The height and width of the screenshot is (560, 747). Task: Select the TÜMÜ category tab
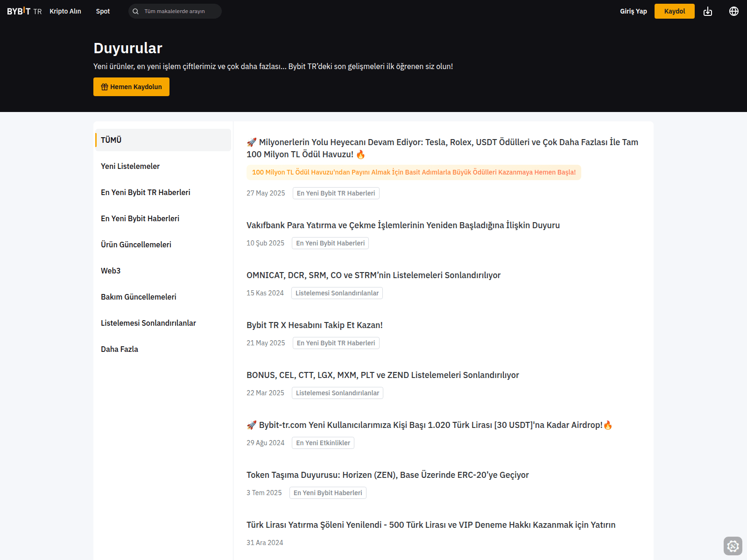coord(163,140)
